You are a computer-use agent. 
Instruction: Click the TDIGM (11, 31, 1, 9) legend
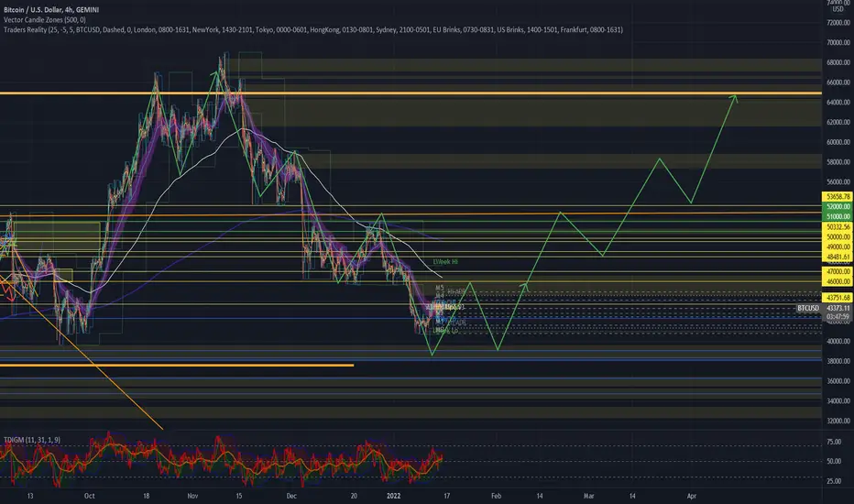[32, 440]
